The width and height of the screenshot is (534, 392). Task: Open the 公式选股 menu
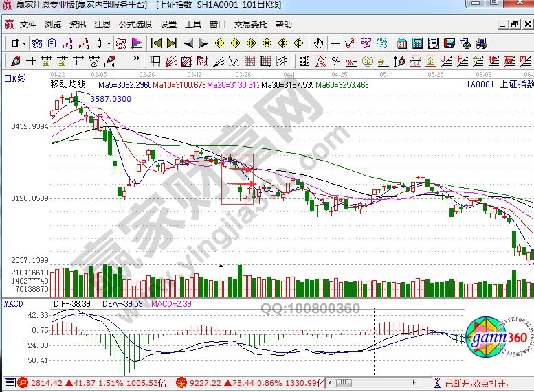(x=133, y=24)
